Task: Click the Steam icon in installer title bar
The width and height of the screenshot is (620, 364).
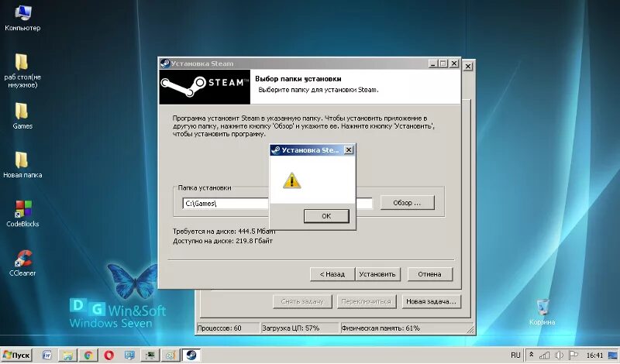Action: pos(165,64)
